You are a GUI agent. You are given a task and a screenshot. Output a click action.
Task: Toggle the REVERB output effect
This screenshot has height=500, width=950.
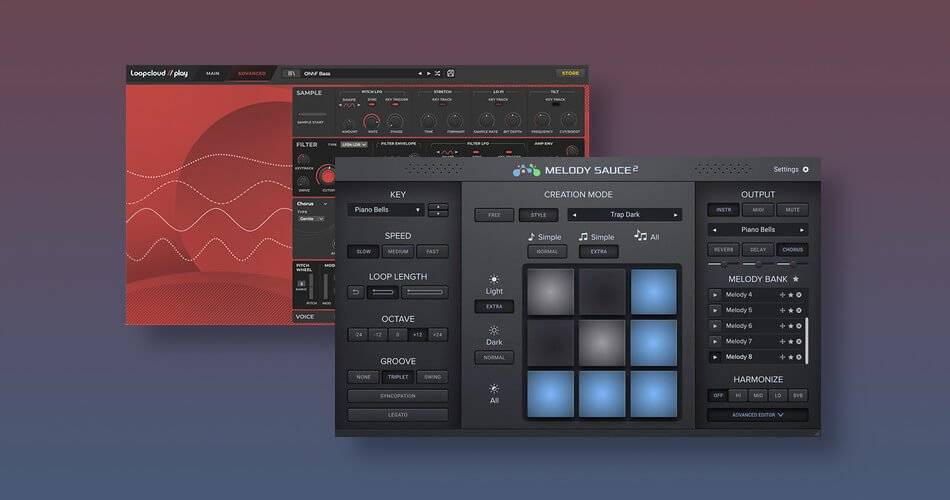[723, 250]
